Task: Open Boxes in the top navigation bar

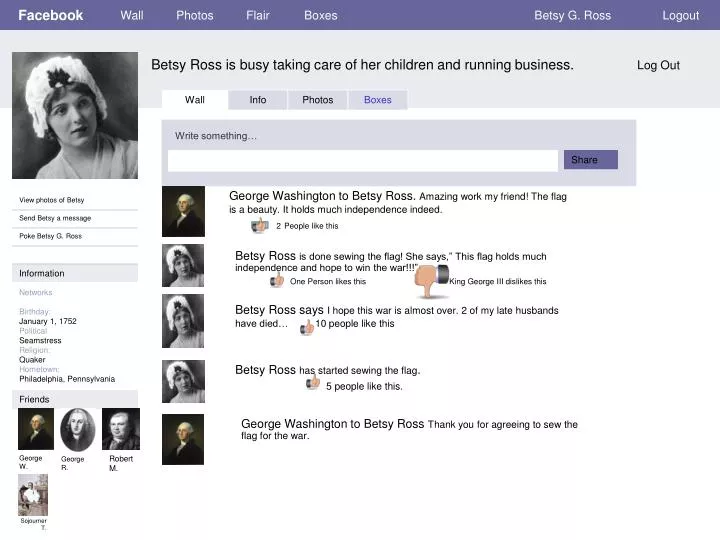Action: tap(321, 15)
